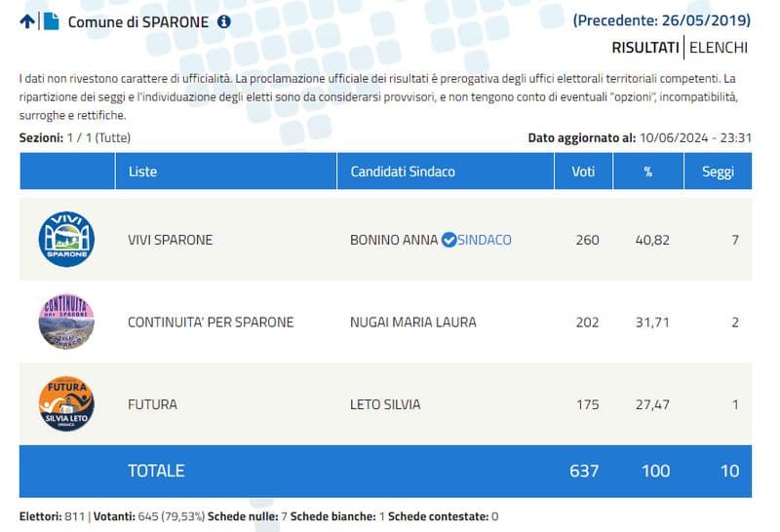This screenshot has width=780, height=532.
Task: Click the Comune di SPARONE title
Action: tap(138, 21)
